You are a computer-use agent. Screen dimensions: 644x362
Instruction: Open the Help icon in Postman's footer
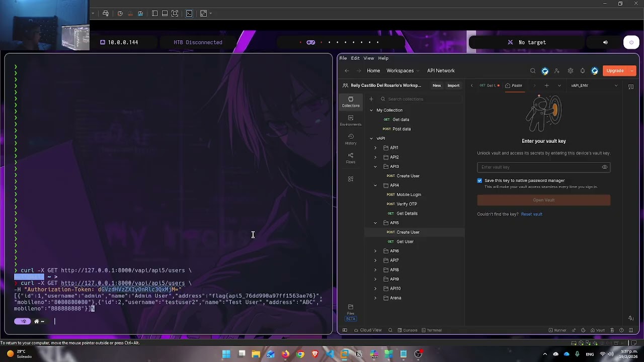coord(621,330)
